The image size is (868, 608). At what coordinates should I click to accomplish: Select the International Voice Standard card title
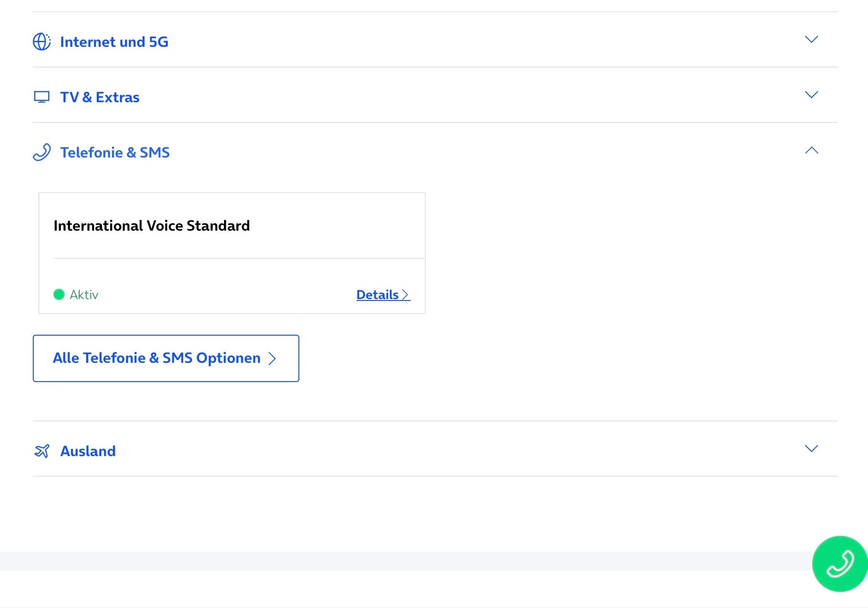151,225
